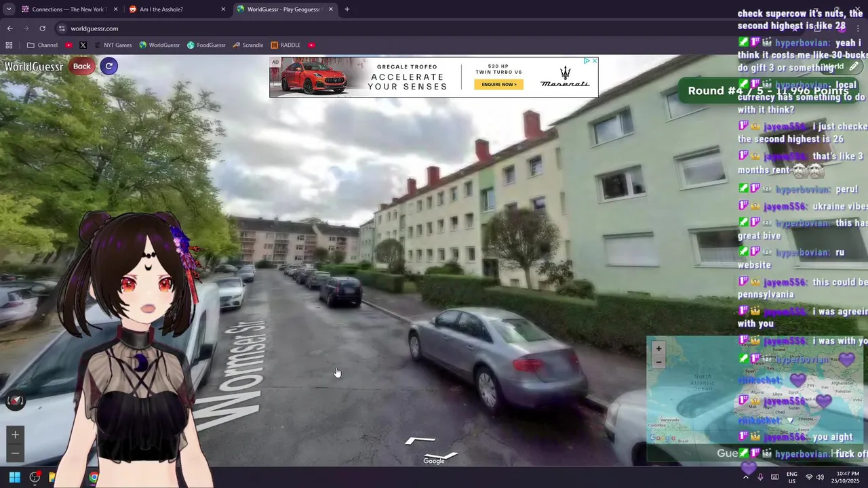Zoom in on the guess map

coord(658,349)
